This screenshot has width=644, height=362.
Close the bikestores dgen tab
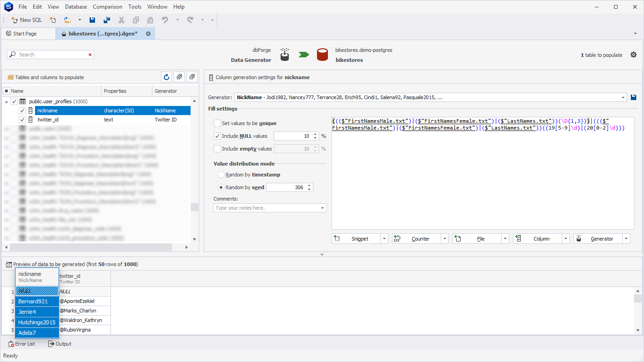pyautogui.click(x=148, y=34)
